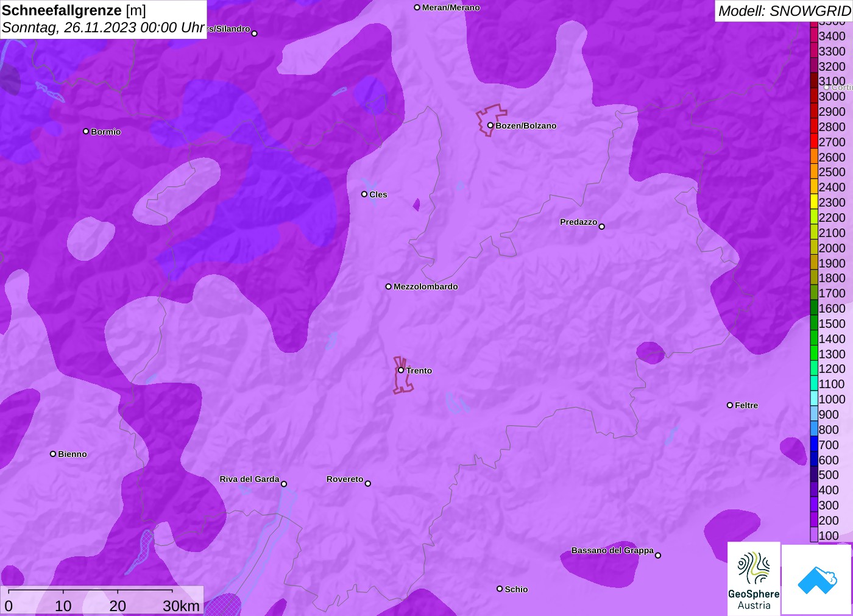Click the 3000 legend value
The image size is (853, 616).
pyautogui.click(x=832, y=96)
